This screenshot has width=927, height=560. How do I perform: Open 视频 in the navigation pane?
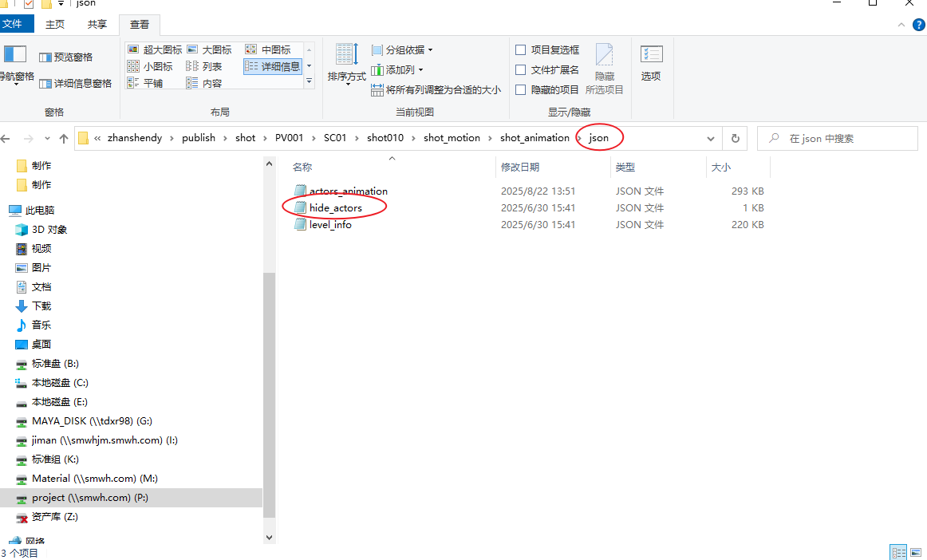(x=34, y=248)
